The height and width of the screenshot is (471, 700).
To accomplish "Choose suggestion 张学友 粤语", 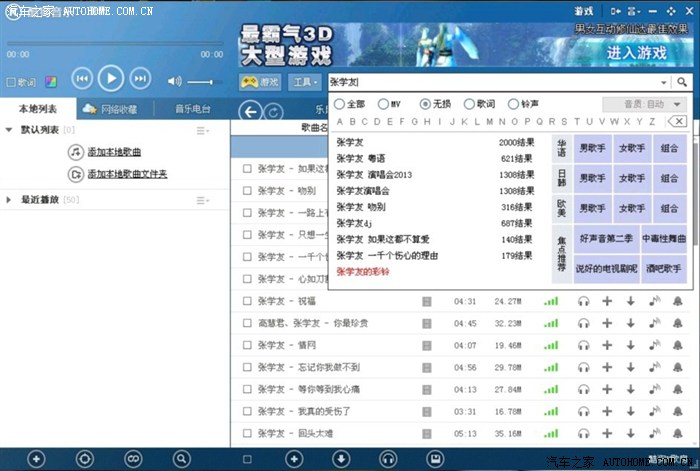I will pyautogui.click(x=361, y=158).
